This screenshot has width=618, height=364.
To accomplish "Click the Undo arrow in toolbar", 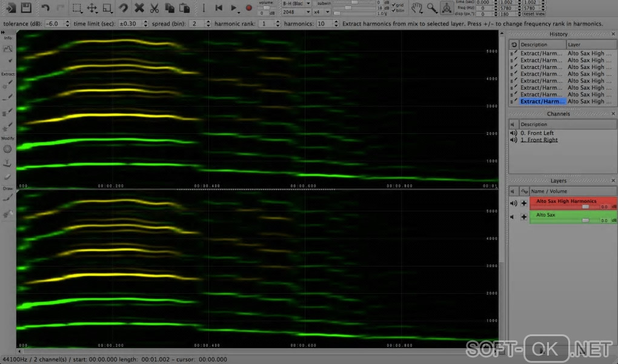I will [45, 8].
